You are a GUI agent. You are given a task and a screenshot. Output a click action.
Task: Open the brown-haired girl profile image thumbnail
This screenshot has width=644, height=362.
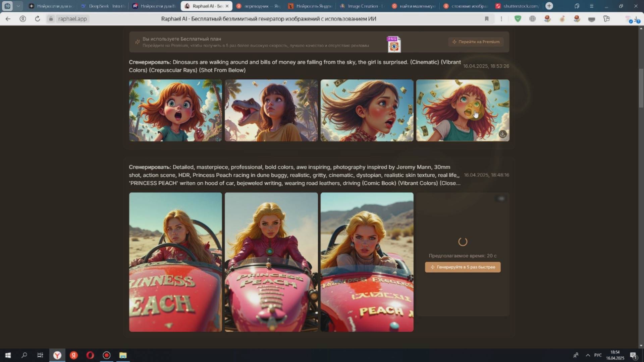367,110
